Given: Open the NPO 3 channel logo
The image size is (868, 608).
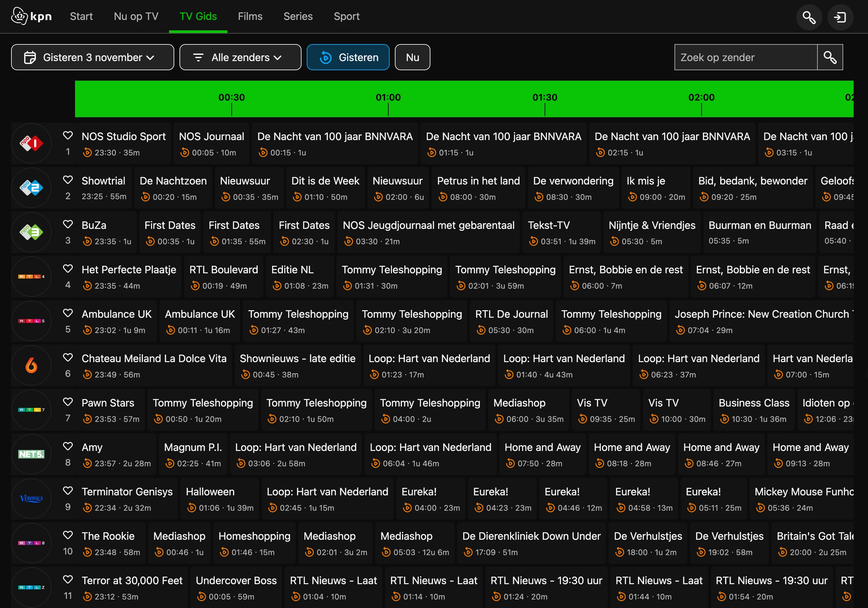Looking at the screenshot, I should (31, 232).
